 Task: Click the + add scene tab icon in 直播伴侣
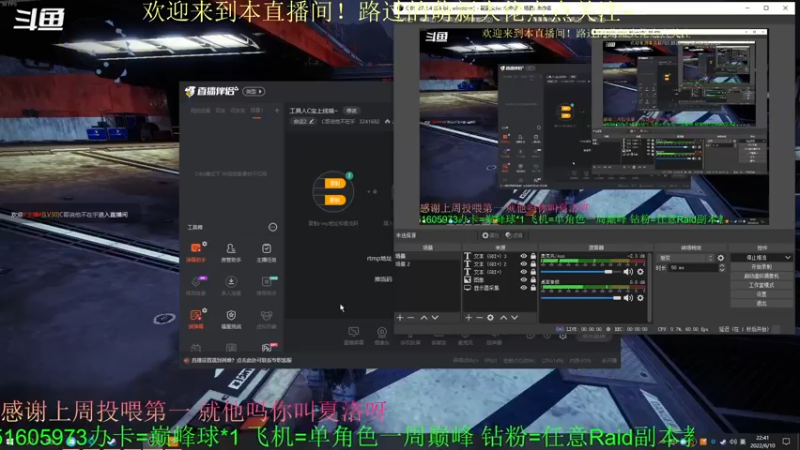(x=277, y=110)
